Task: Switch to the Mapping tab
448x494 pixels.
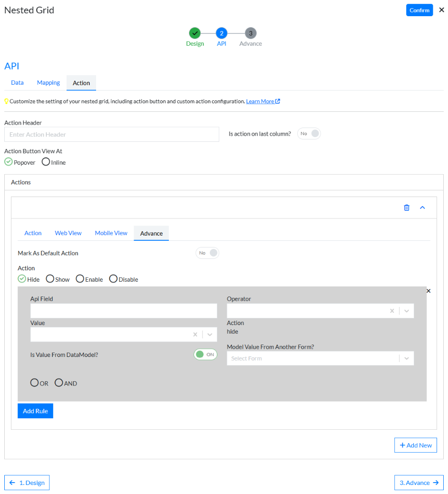Action: tap(49, 83)
